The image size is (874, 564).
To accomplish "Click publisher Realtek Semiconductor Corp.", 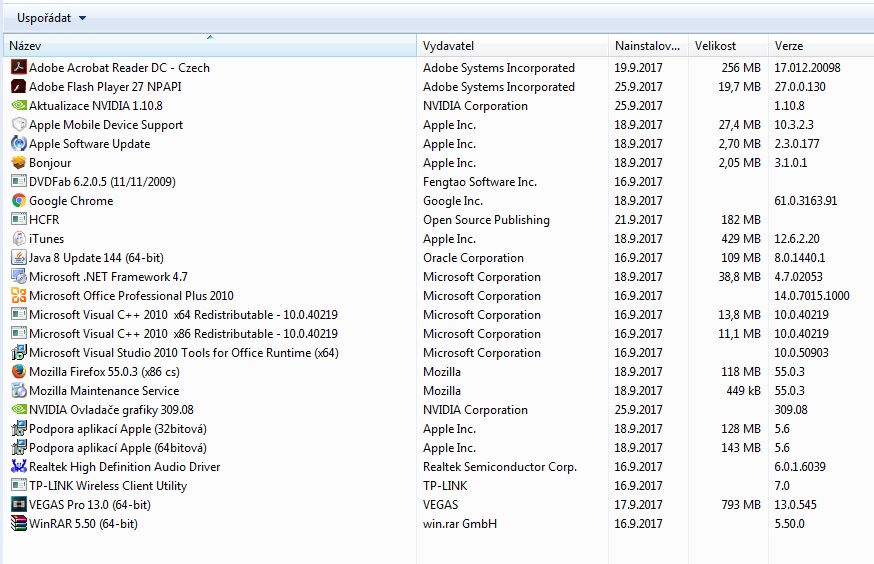I will tap(500, 466).
